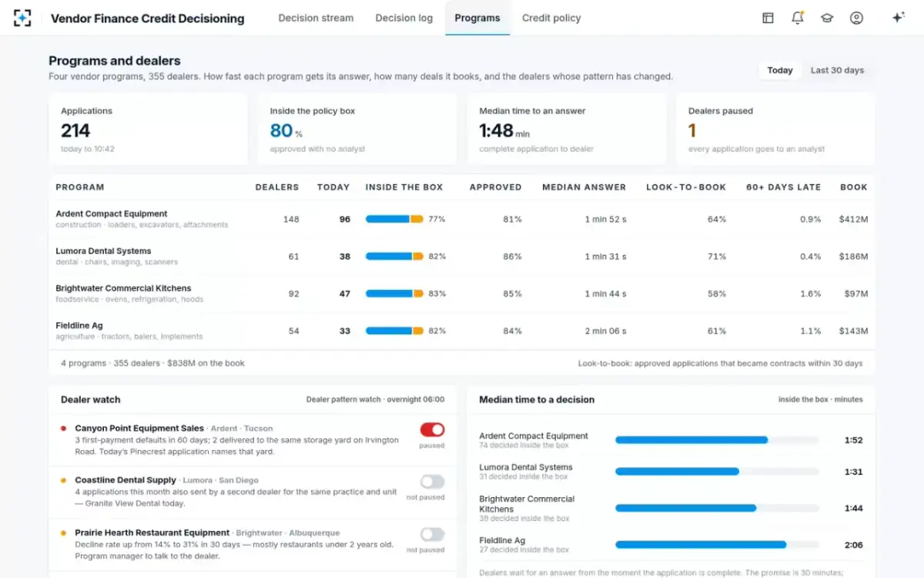Click Brightwater's "1.6%" late value
924x578 pixels.
click(x=811, y=294)
